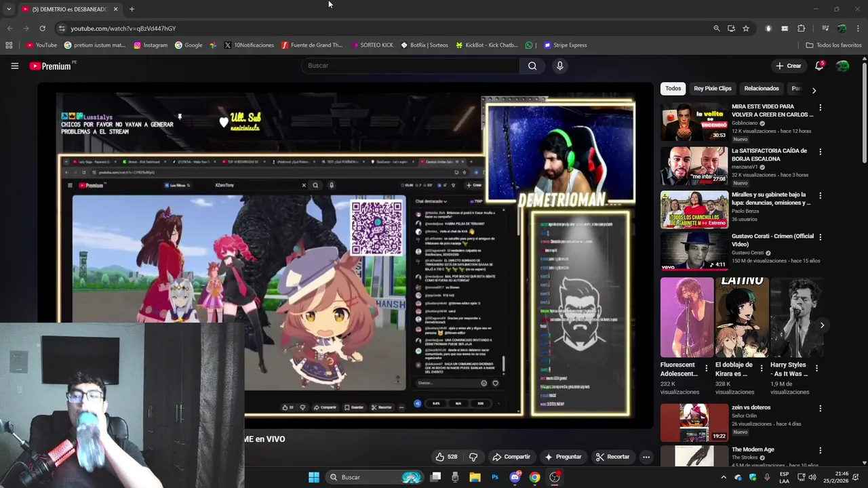The width and height of the screenshot is (868, 488).
Task: Click the Preguntar button
Action: (563, 457)
